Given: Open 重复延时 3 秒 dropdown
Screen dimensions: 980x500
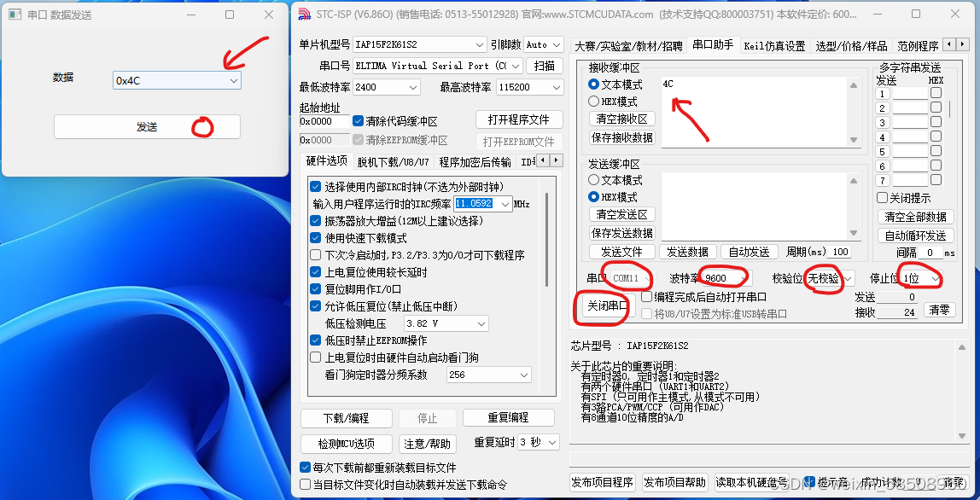Looking at the screenshot, I should [538, 443].
